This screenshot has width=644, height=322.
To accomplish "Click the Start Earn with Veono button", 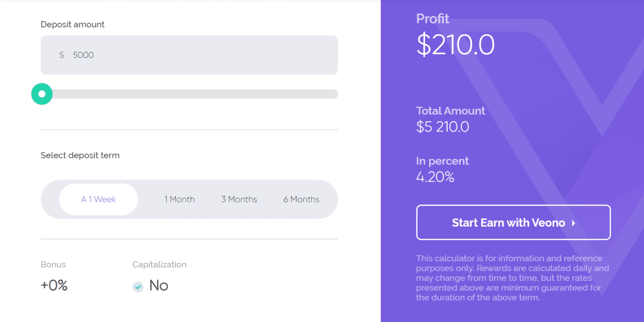I will (x=513, y=222).
